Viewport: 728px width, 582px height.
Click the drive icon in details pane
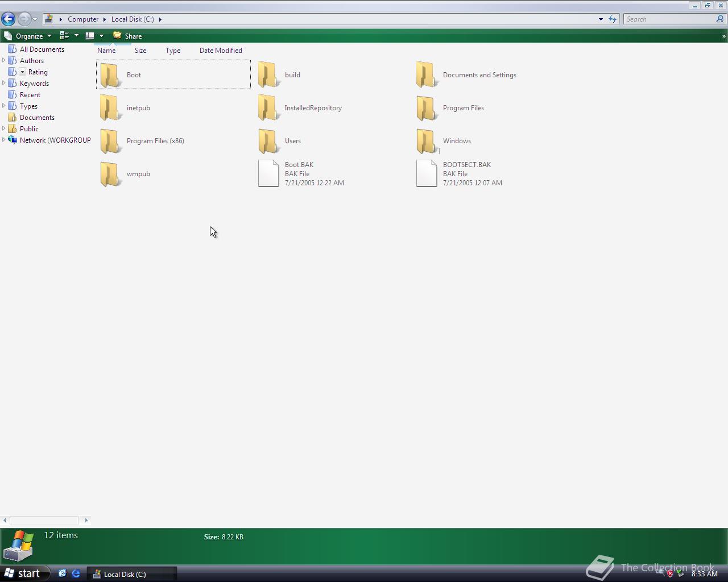tap(19, 546)
